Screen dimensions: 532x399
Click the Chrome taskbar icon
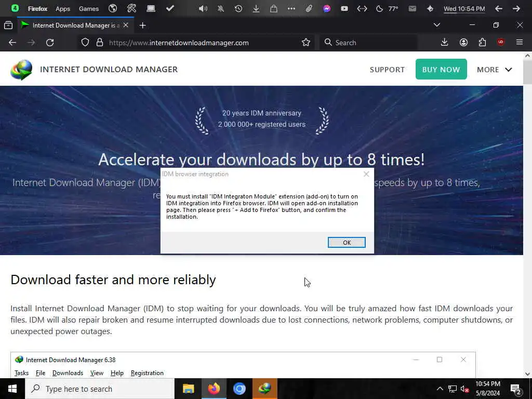click(239, 389)
